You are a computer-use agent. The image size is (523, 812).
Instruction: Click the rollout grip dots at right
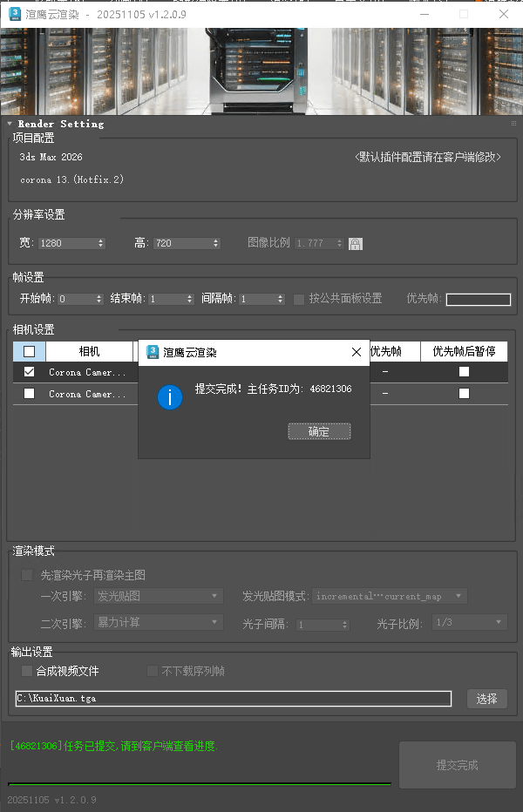513,123
